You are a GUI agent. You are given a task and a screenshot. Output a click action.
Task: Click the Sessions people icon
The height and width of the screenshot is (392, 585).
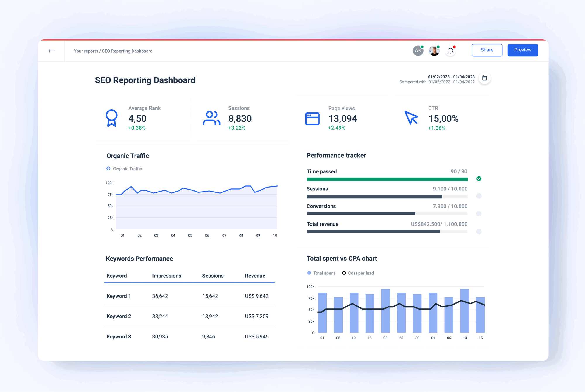click(211, 118)
